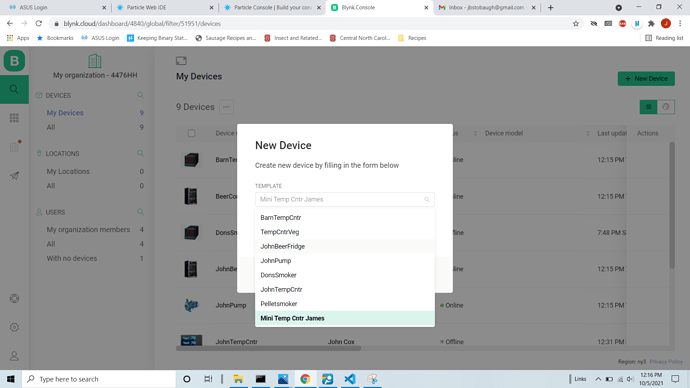Screen dimensions: 690x388
Task: Choose BarnTempCntr from the template list
Action: click(345, 218)
